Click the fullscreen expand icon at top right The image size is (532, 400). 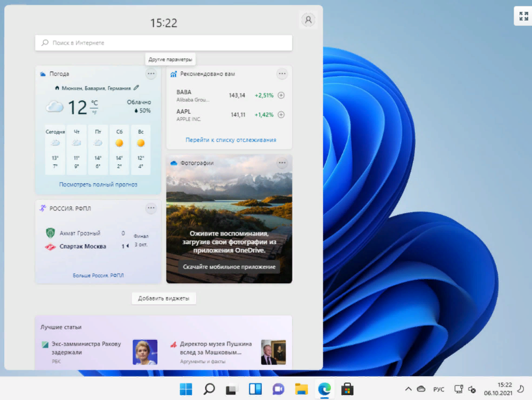click(523, 16)
